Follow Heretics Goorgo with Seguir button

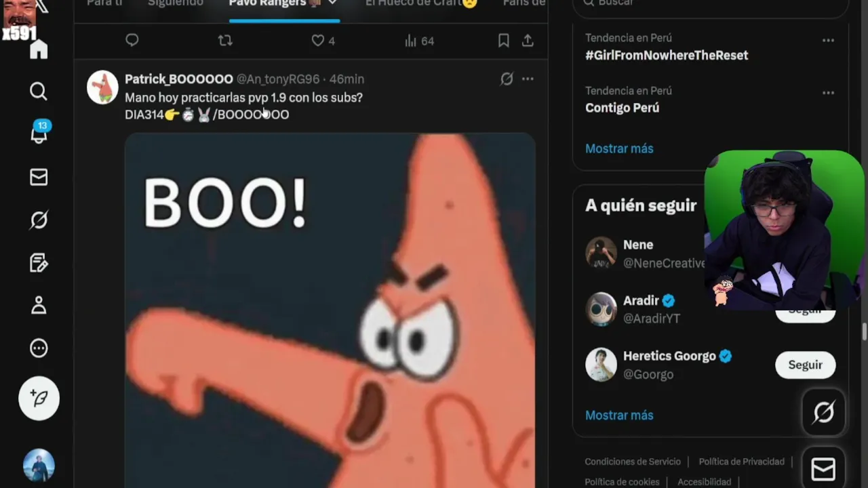[805, 365]
